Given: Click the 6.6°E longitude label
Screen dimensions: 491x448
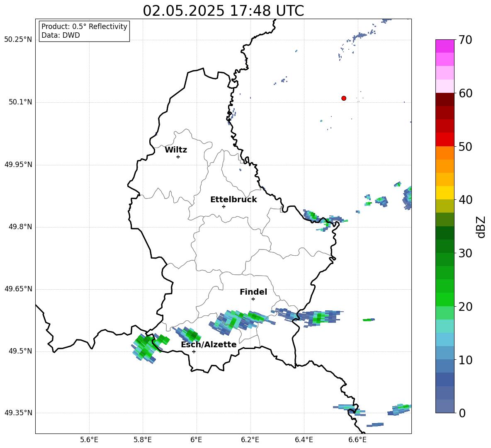Looking at the screenshot, I should coord(357,440).
